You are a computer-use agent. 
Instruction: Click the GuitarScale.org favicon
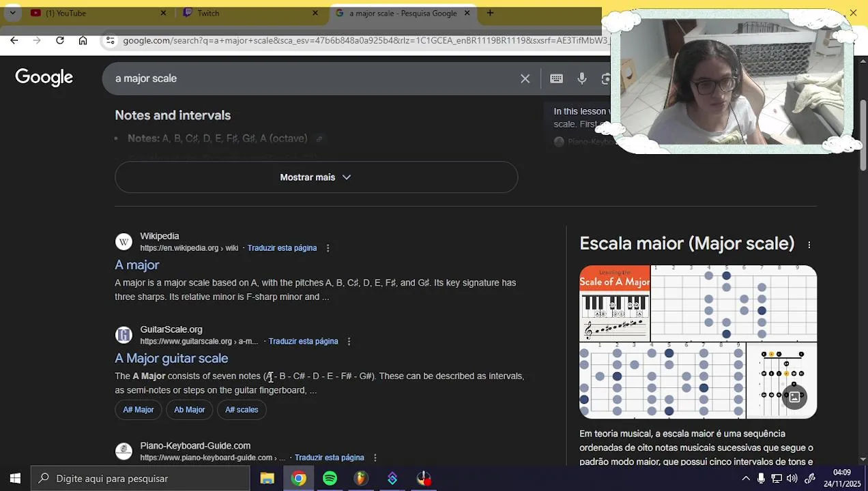(124, 335)
